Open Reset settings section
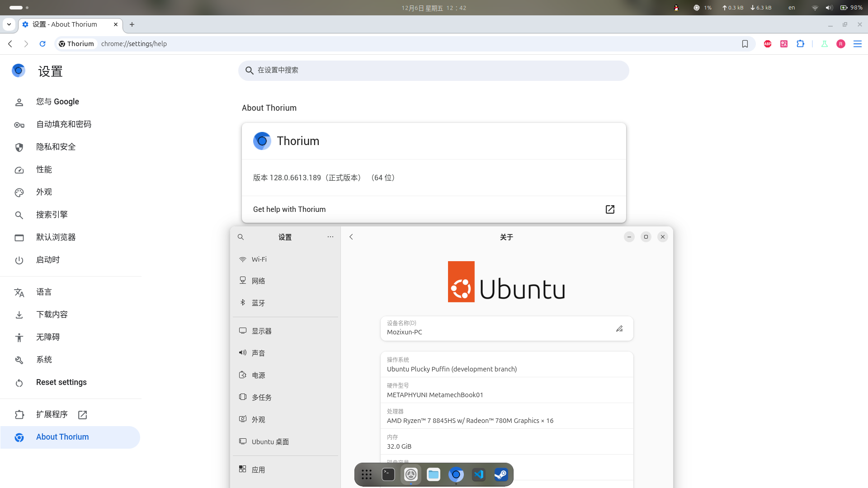 click(x=71, y=382)
